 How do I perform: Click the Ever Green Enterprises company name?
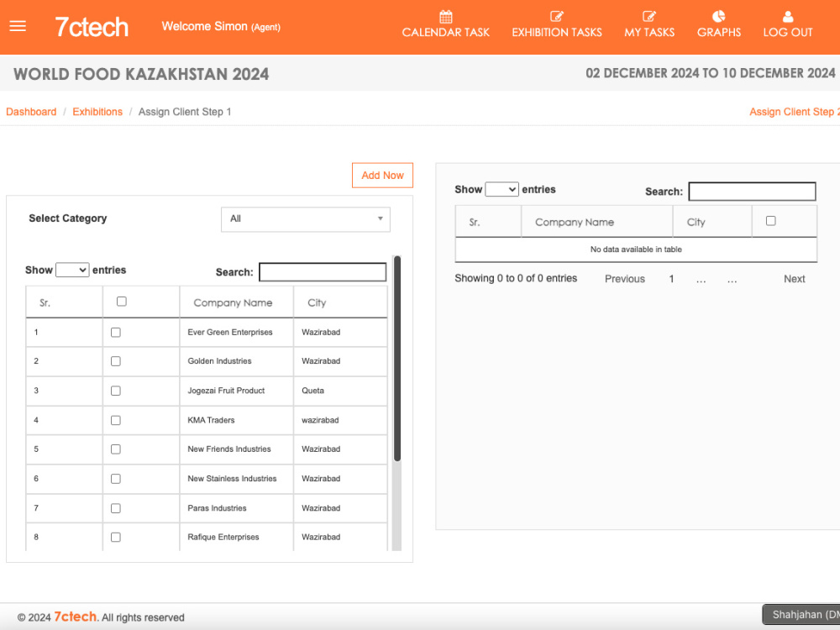coord(230,332)
